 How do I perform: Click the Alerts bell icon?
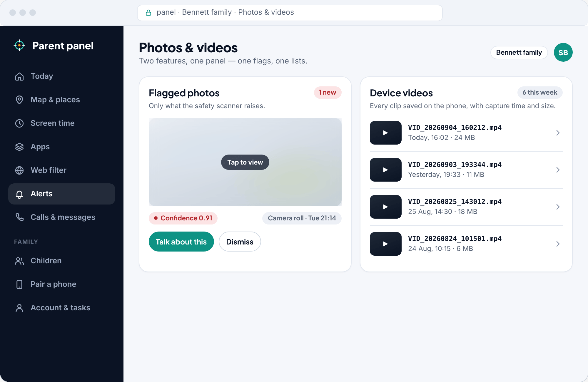pos(19,194)
